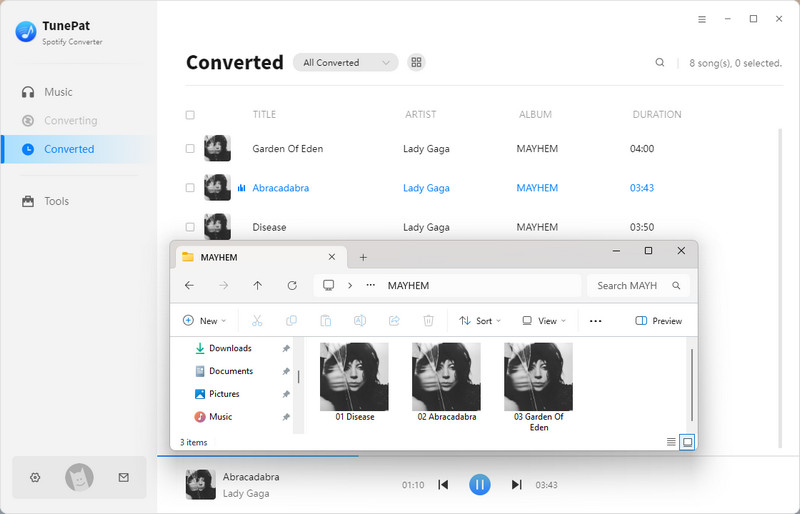Expand the All Converted dropdown
This screenshot has width=800, height=514.
click(x=345, y=62)
